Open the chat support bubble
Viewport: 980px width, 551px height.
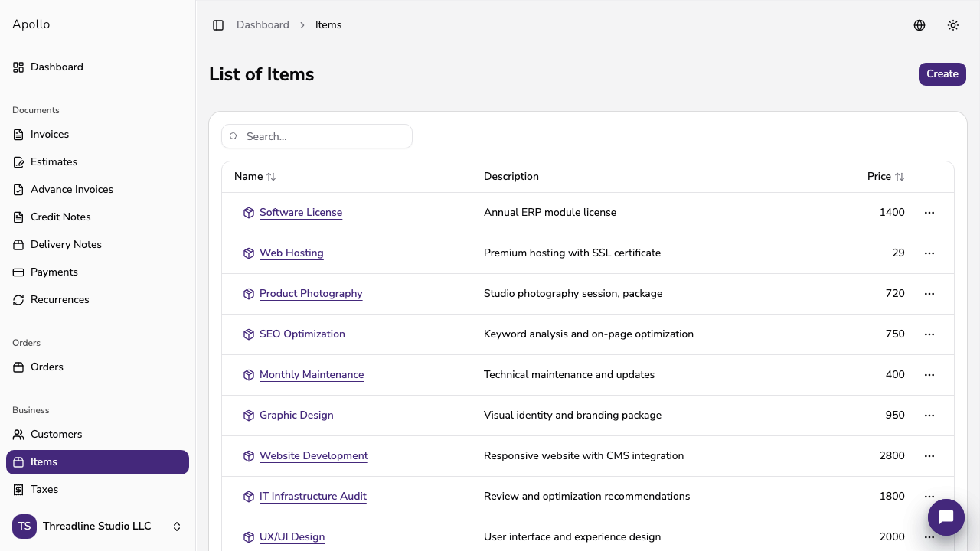[x=946, y=517]
